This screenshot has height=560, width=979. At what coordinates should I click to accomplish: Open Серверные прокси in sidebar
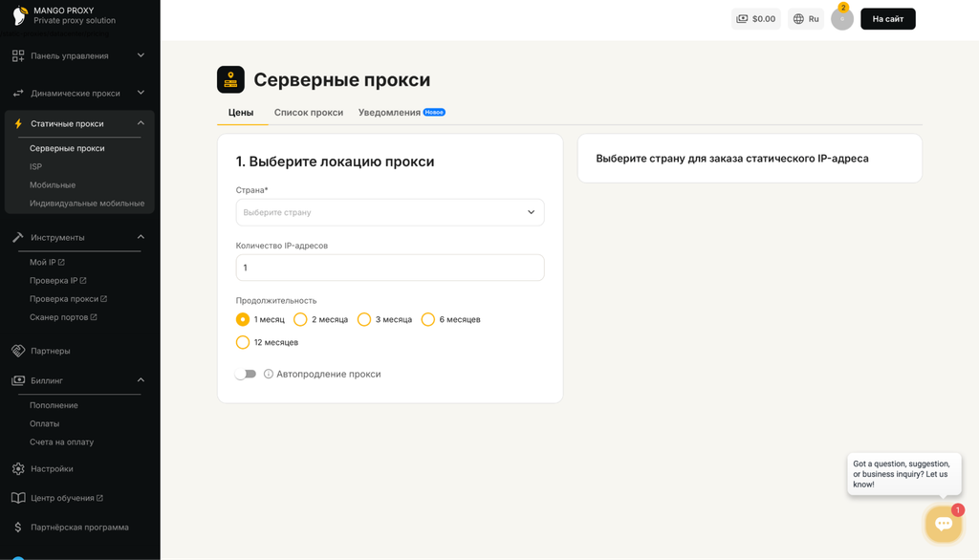point(67,148)
